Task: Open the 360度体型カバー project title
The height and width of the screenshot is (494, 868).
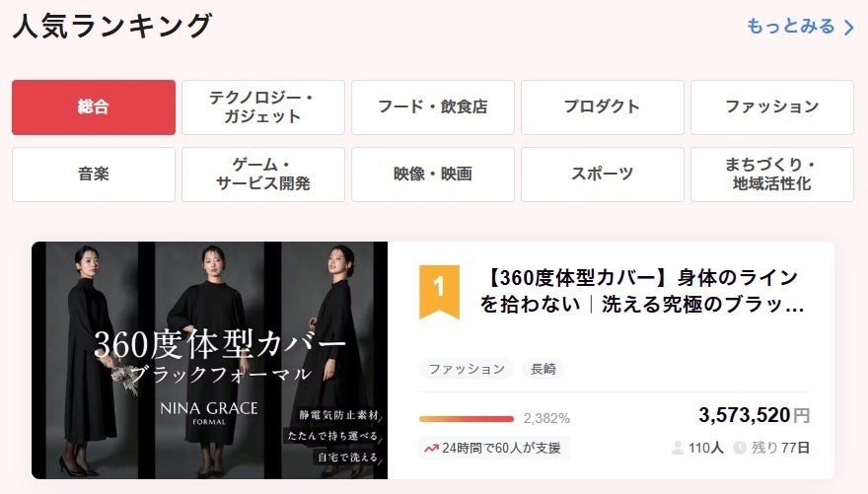Action: pos(641,291)
